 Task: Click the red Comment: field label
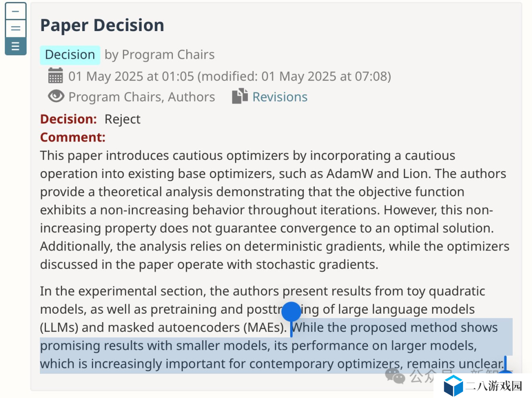coord(73,137)
